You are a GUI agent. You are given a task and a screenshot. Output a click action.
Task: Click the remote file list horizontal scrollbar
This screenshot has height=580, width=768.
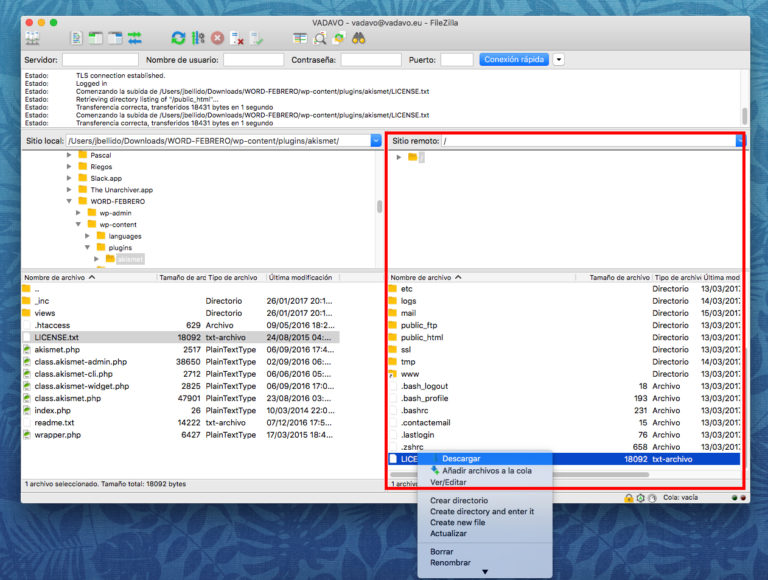(520, 475)
